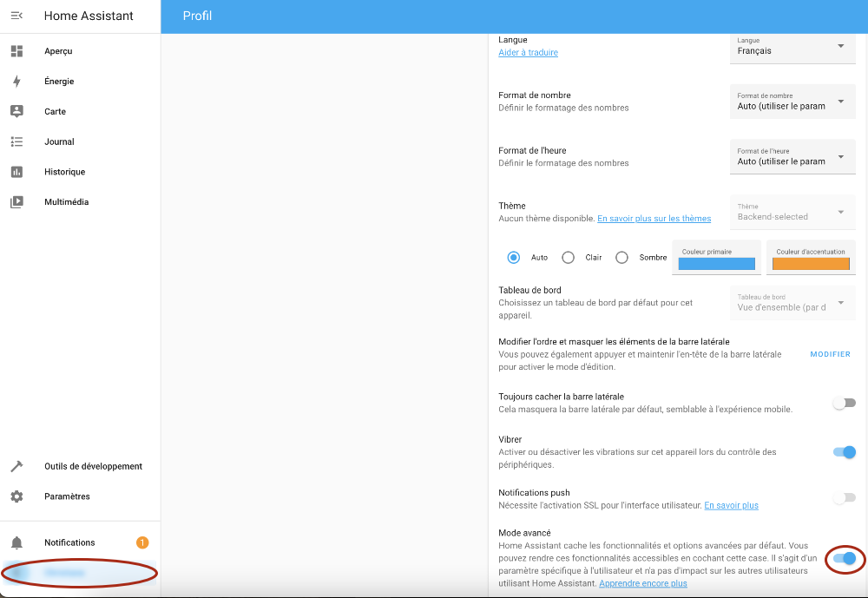
Task: Open the Langue dropdown showing Français
Action: tap(792, 49)
